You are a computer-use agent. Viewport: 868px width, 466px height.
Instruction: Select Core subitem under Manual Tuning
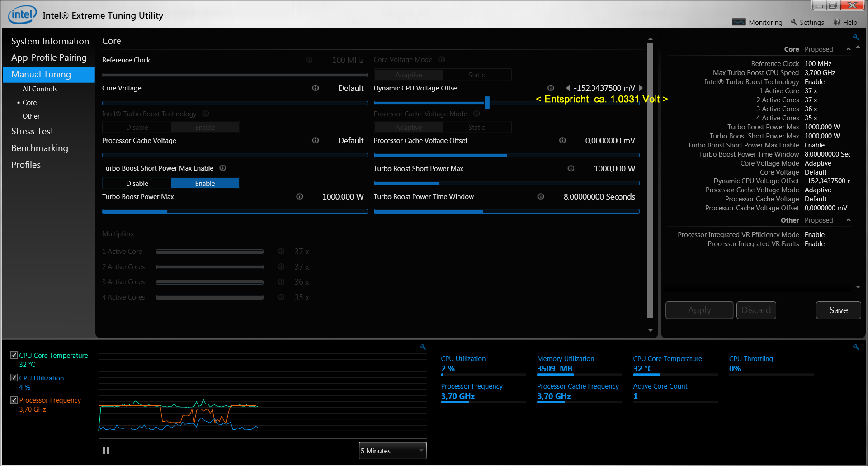(29, 102)
